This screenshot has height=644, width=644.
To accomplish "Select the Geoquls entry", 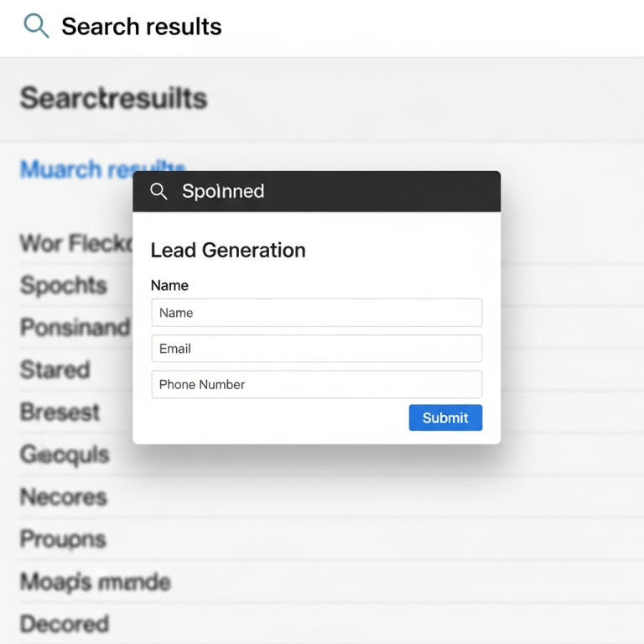I will click(65, 454).
